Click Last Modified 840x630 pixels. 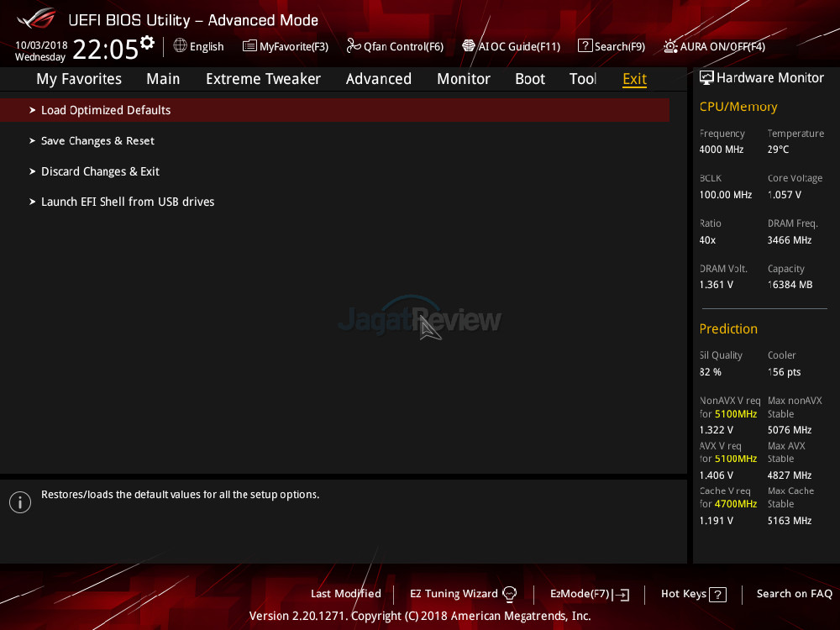tap(345, 594)
